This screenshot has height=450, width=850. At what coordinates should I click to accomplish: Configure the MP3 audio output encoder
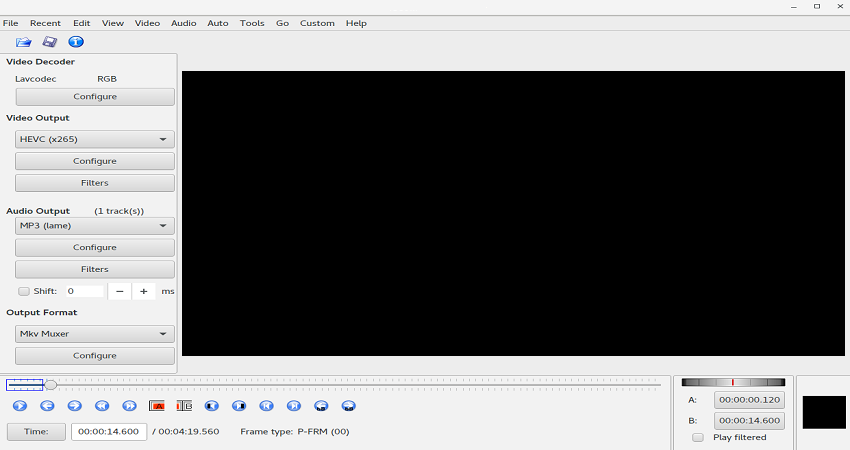95,247
